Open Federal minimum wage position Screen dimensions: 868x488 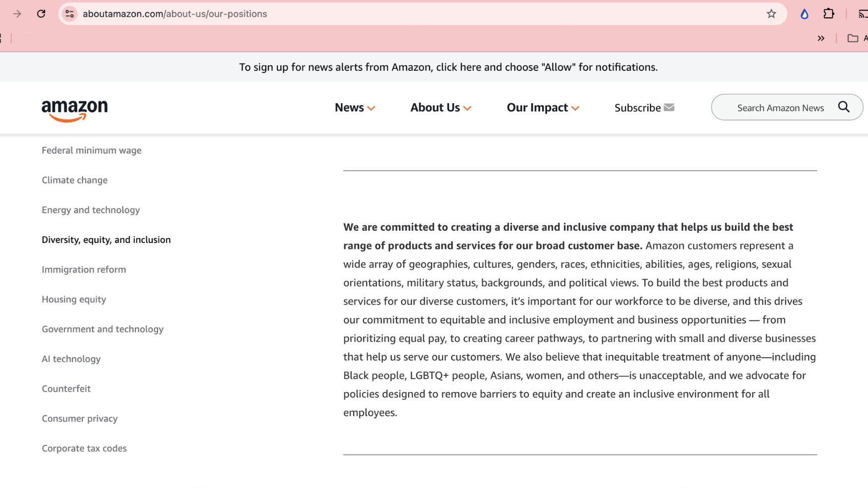tap(92, 150)
